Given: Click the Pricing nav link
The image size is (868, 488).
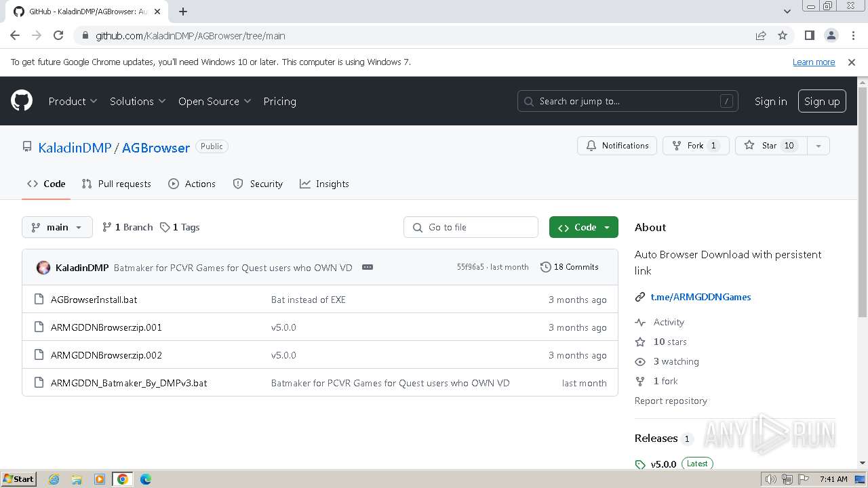Looking at the screenshot, I should 279,101.
